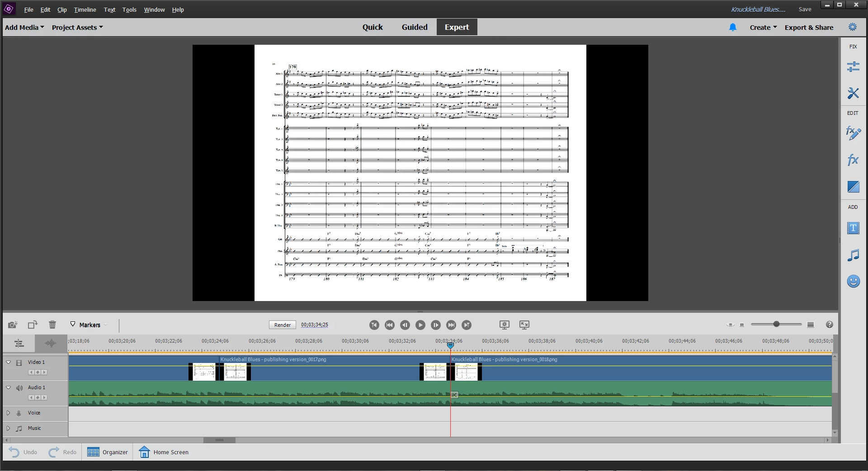Viewport: 868px width, 471px height.
Task: Click Premiere Elements app logo
Action: (9, 9)
